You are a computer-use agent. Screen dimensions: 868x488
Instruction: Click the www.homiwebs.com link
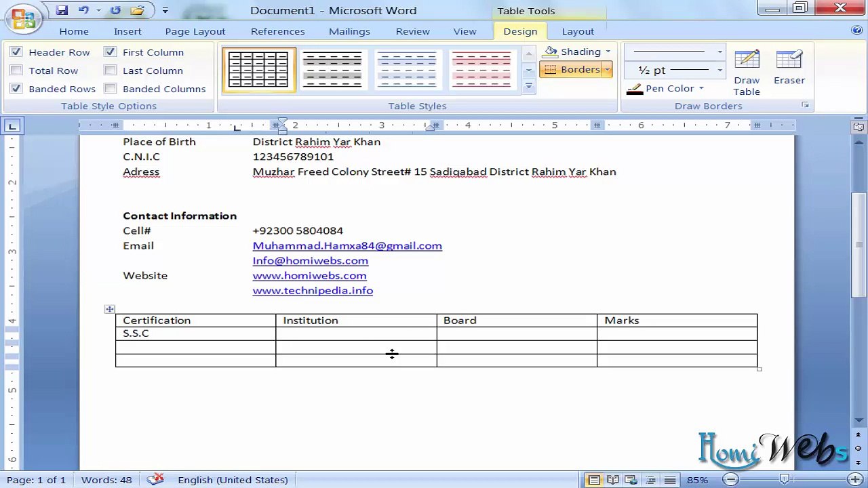[309, 275]
